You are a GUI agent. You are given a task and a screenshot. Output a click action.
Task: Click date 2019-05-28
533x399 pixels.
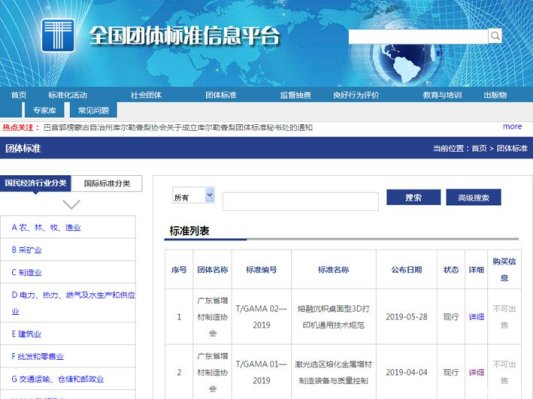click(407, 317)
